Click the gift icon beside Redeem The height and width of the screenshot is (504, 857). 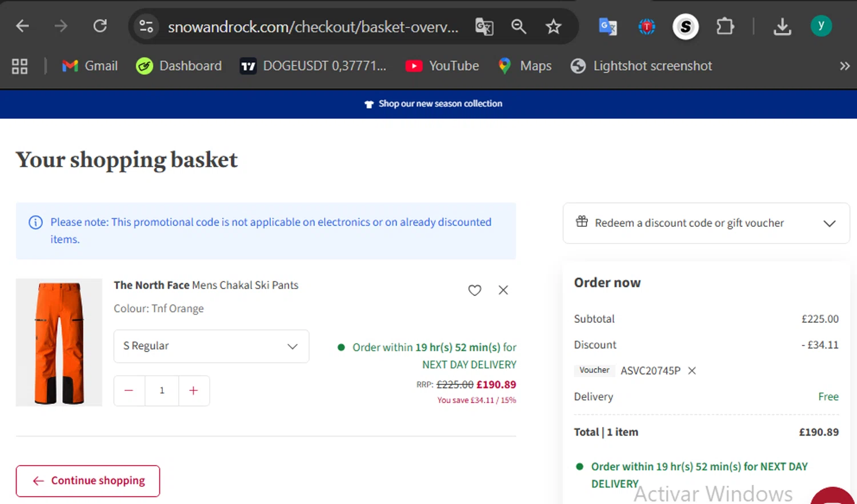(x=582, y=222)
